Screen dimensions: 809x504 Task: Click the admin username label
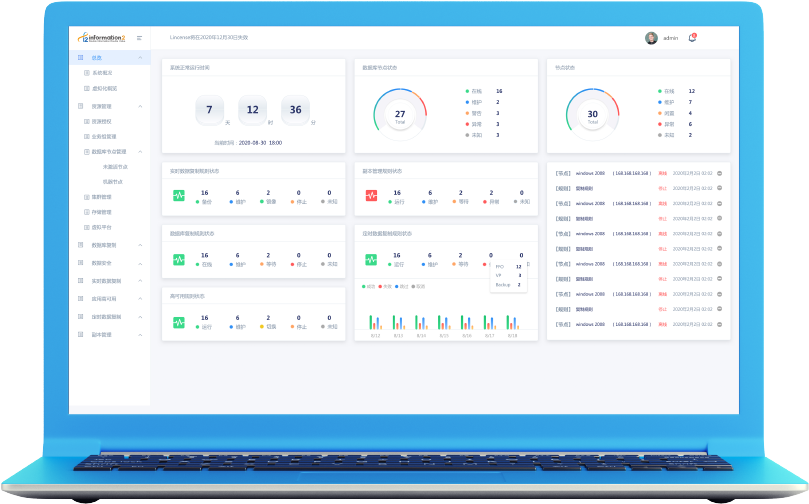pos(670,38)
